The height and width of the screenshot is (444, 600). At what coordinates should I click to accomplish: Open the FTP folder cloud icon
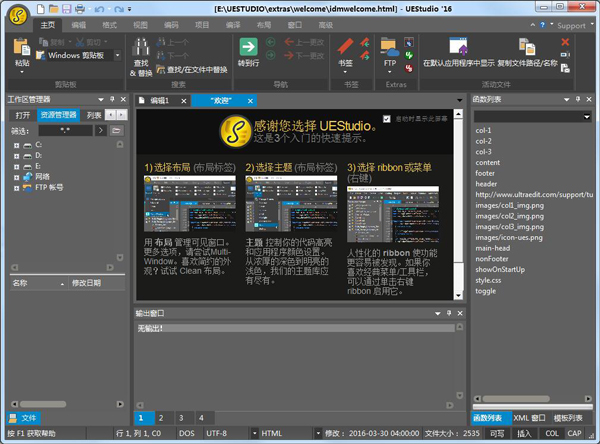pos(390,47)
